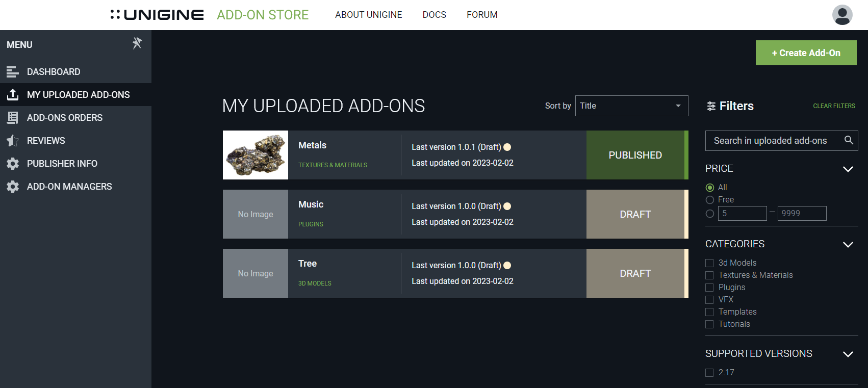Click the upload icon beside My Uploaded Add-Ons
868x388 pixels.
pyautogui.click(x=13, y=95)
